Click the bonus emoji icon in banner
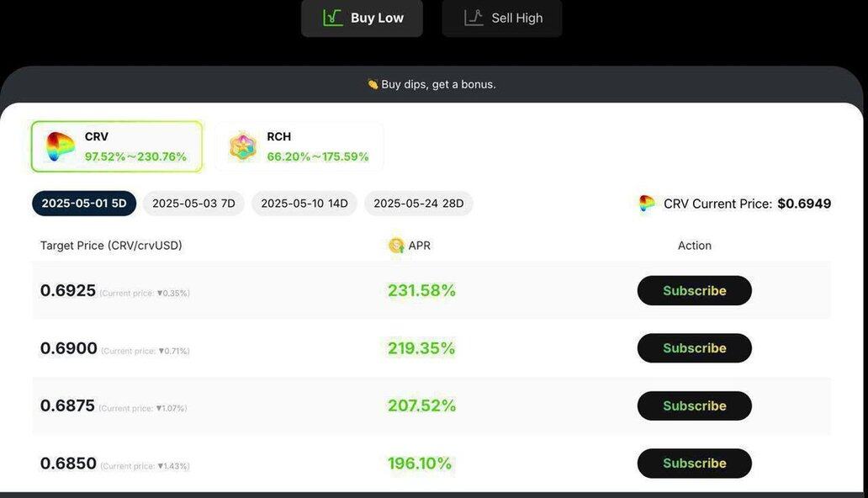Screen dimensions: 868x498 click(x=373, y=84)
